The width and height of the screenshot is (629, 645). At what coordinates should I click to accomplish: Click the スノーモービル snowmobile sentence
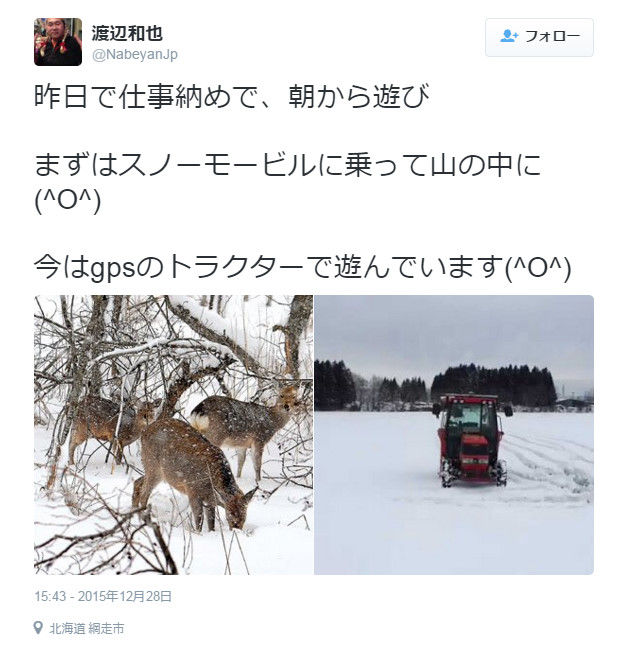click(287, 165)
